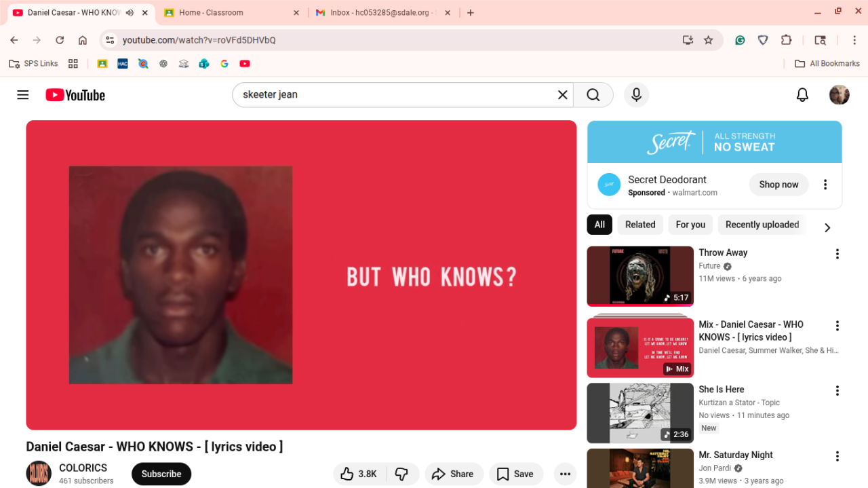Click the video player to pause playback

pyautogui.click(x=301, y=275)
